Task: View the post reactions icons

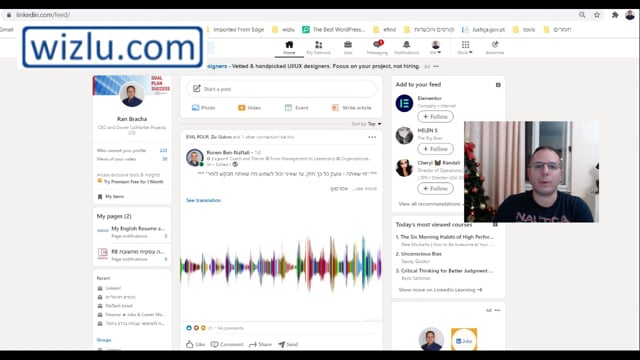Action: pos(196,328)
